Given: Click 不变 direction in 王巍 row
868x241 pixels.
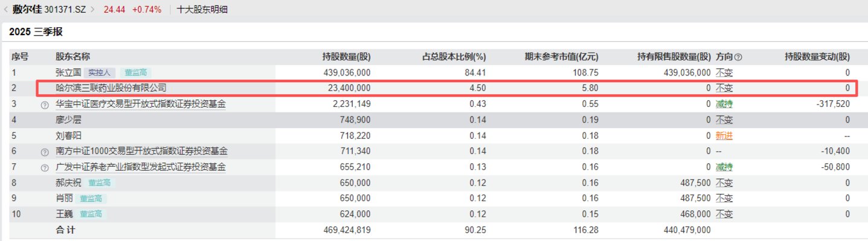Looking at the screenshot, I should [724, 214].
